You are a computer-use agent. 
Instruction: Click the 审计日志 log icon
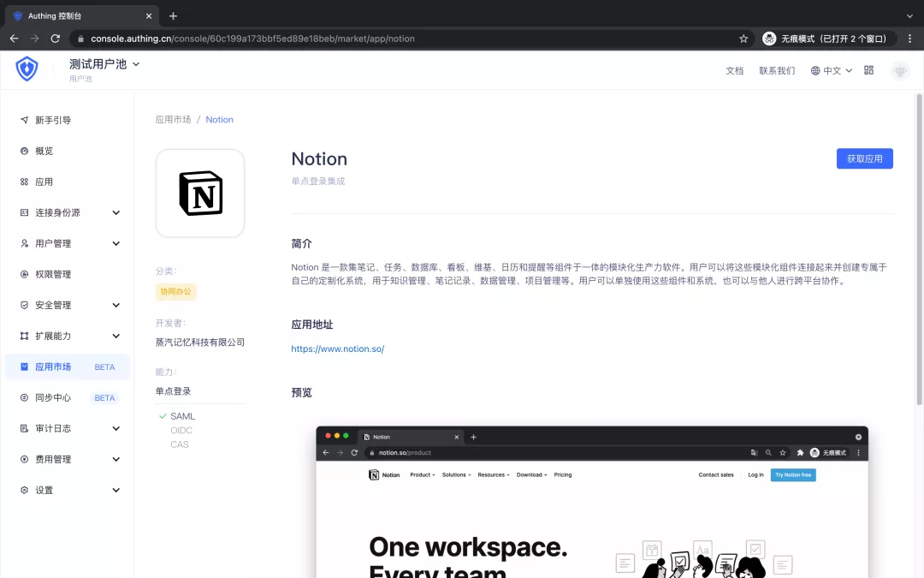pos(24,428)
